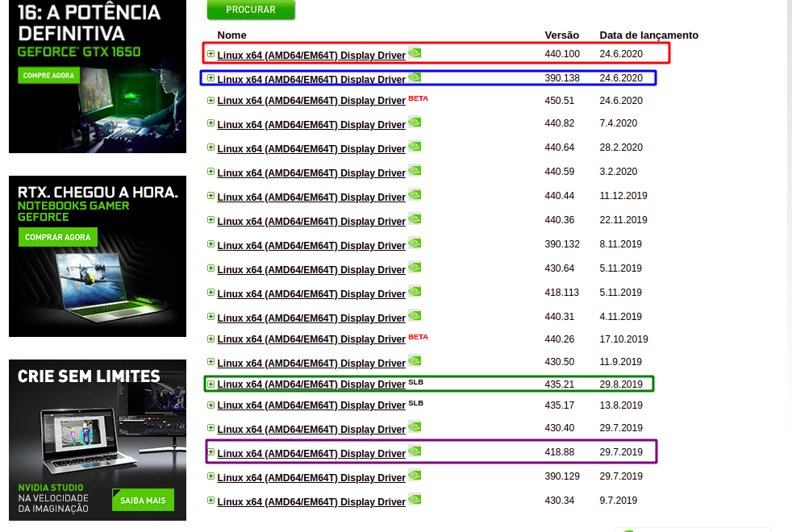Expand the row for driver 435.21
The image size is (792, 532).
tap(211, 384)
